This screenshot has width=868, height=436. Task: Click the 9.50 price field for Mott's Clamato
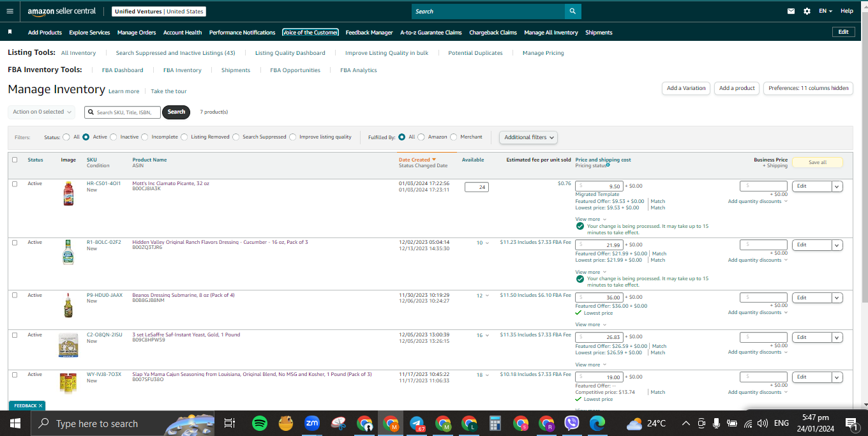(599, 186)
